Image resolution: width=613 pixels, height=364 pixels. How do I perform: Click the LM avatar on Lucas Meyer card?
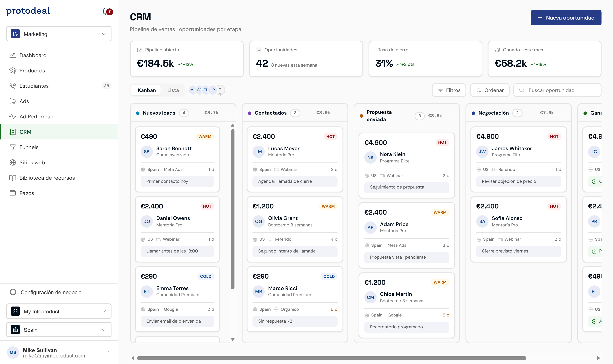click(258, 152)
